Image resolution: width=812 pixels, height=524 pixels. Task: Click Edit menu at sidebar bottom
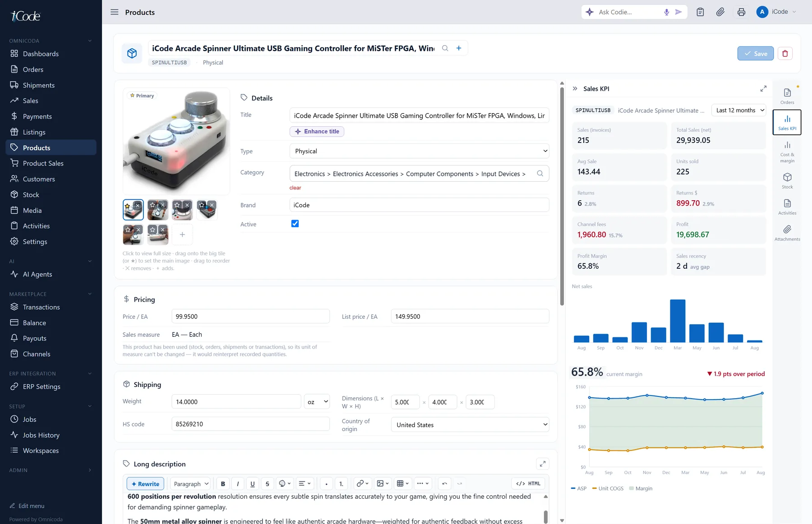tap(27, 506)
